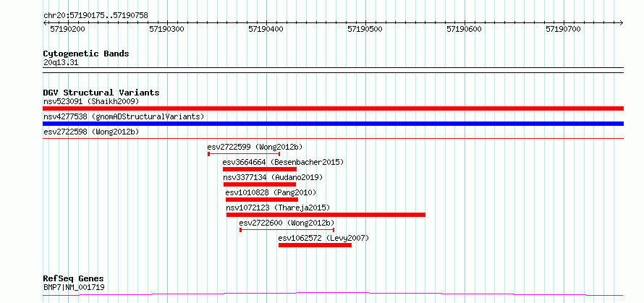Click the magenta BMP7 gene line
644x303 pixels.
click(333, 294)
